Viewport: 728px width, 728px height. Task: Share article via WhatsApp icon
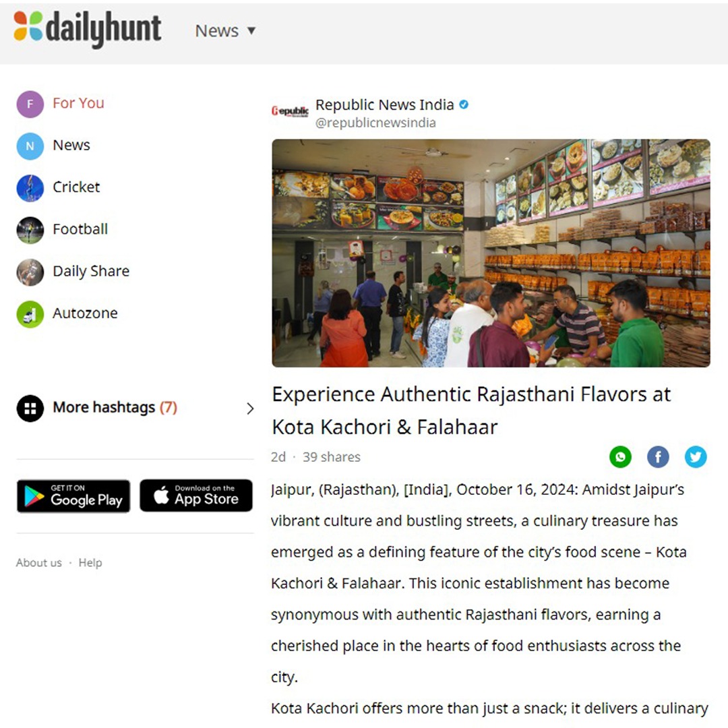(x=620, y=457)
